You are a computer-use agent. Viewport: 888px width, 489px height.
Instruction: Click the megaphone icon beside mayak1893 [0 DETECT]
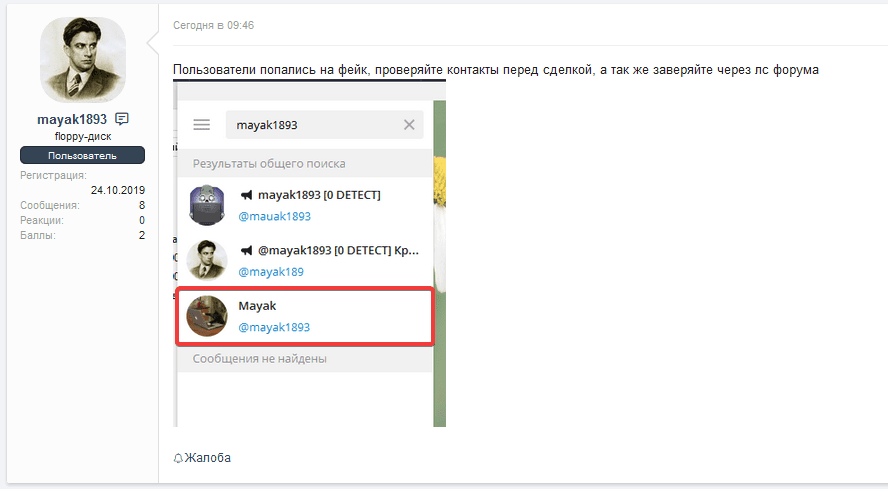coord(246,195)
